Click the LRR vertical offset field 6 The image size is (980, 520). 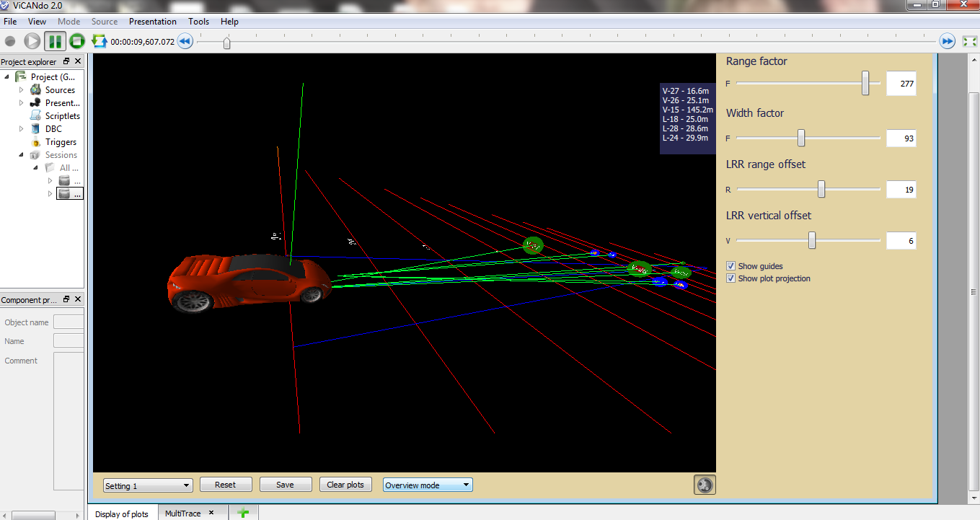point(901,241)
